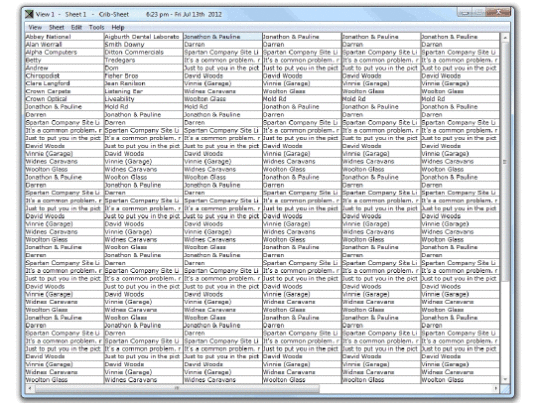Select the Andrew cell

[x=64, y=68]
